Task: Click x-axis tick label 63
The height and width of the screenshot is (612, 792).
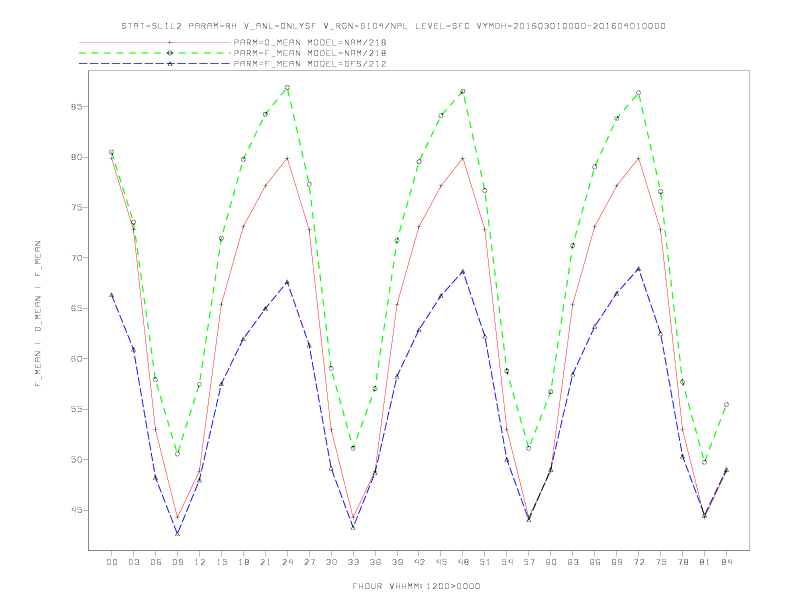Action: (573, 562)
